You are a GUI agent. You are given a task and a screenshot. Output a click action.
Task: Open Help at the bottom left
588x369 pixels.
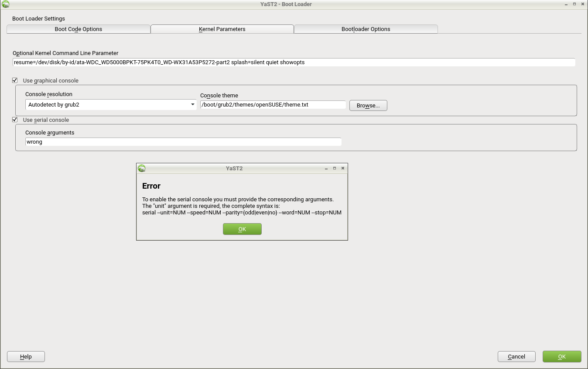[x=26, y=357]
